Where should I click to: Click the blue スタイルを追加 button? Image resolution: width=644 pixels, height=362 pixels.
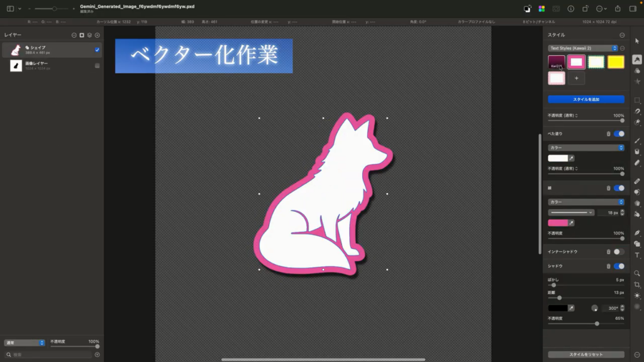[x=586, y=99]
